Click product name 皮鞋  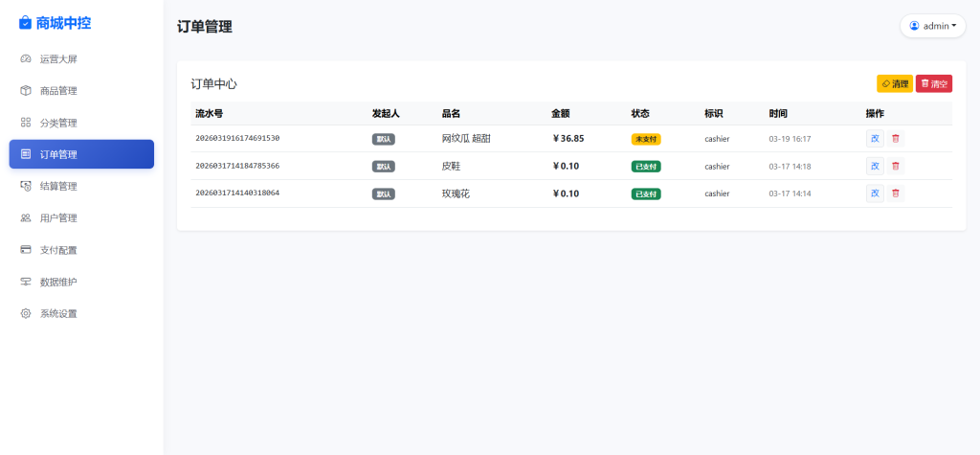pos(452,166)
